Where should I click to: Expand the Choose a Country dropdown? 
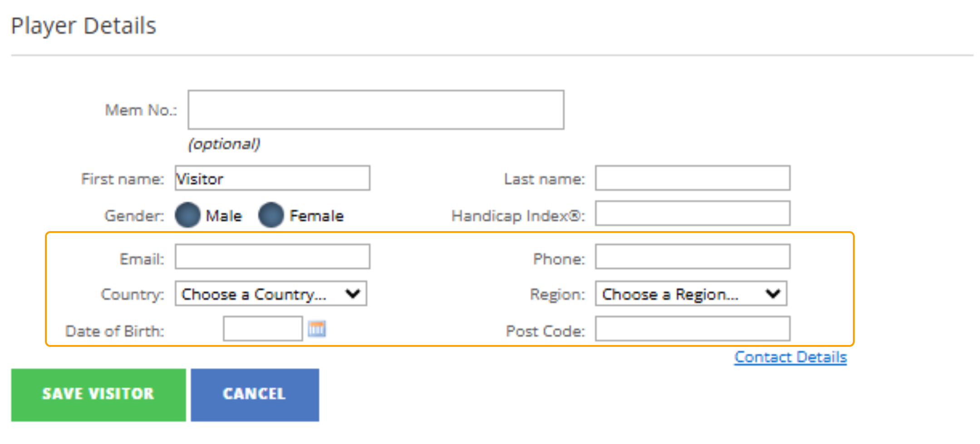tap(271, 294)
